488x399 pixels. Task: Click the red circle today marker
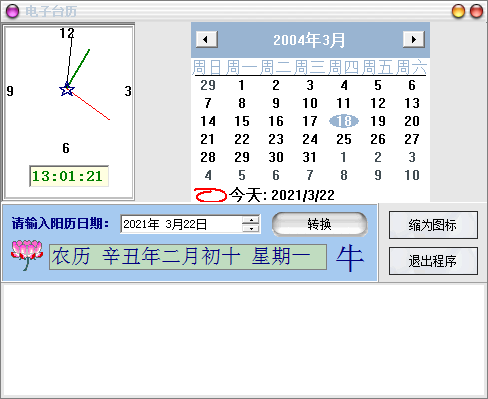[210, 195]
